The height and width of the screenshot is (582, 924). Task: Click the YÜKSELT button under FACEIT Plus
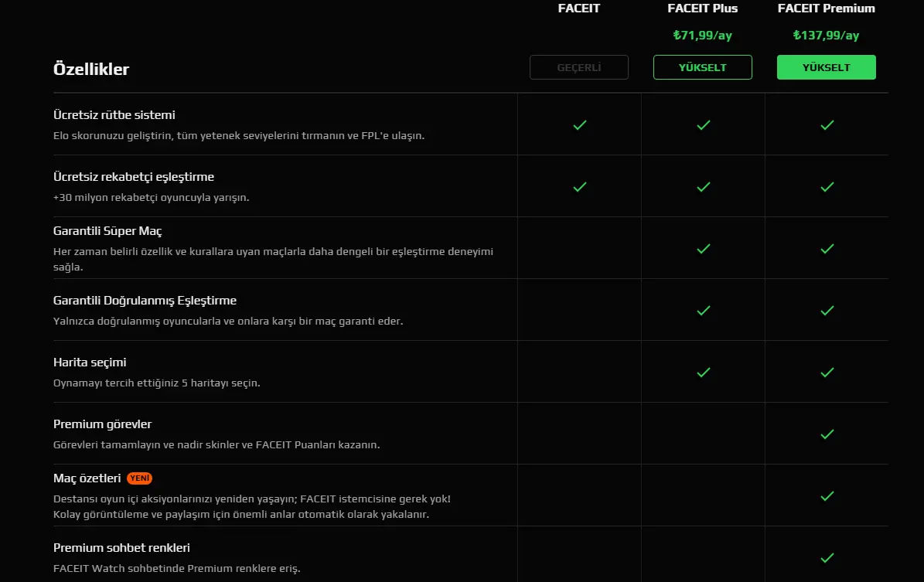point(702,67)
